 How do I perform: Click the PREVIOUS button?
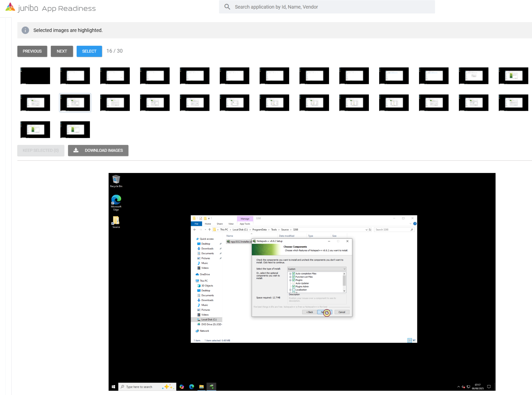32,51
